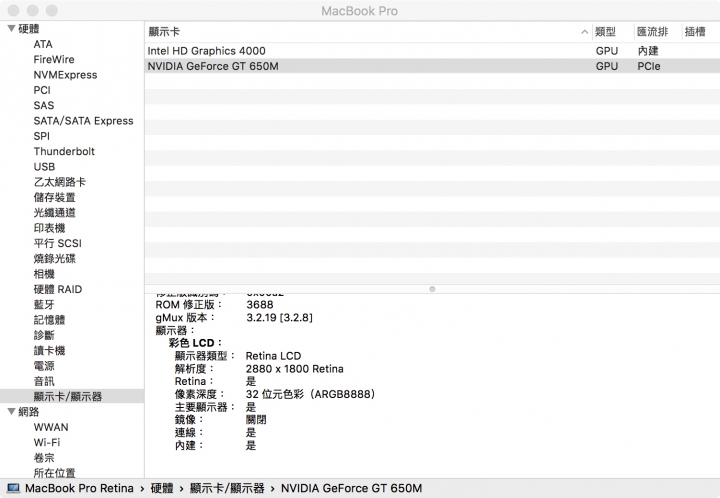720x498 pixels.
Task: Select 乙太網路卡 in sidebar
Action: (x=60, y=182)
